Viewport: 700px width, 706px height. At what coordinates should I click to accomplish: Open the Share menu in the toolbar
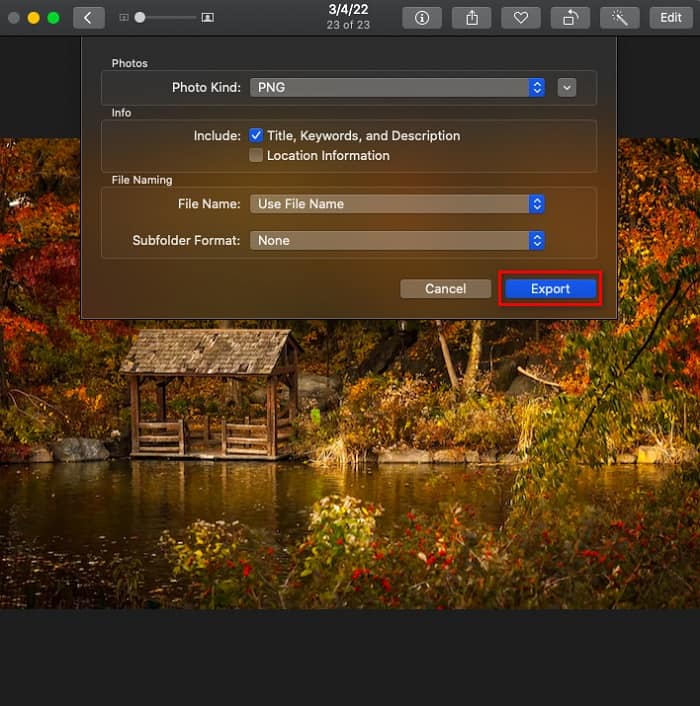[471, 18]
